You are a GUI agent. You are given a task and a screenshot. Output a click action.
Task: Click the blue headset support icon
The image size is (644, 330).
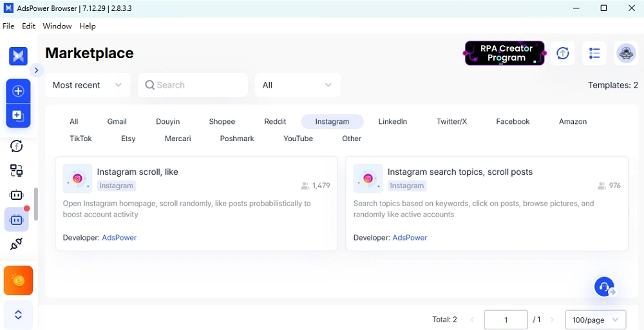coord(604,287)
